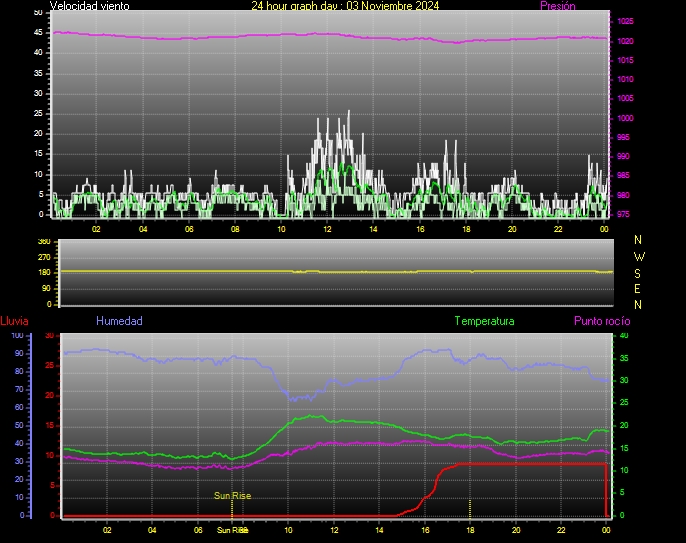Select the 1000 value on pressure axis
The width and height of the screenshot is (686, 543).
(625, 118)
